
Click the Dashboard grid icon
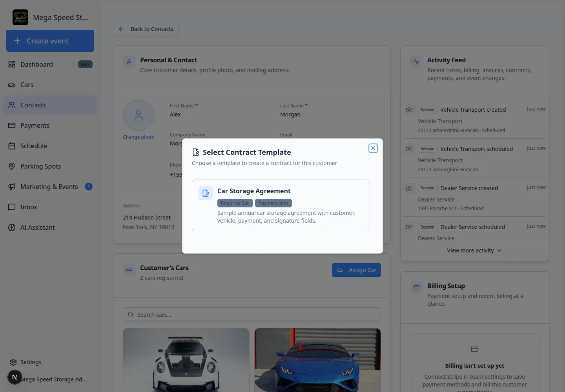pyautogui.click(x=12, y=64)
